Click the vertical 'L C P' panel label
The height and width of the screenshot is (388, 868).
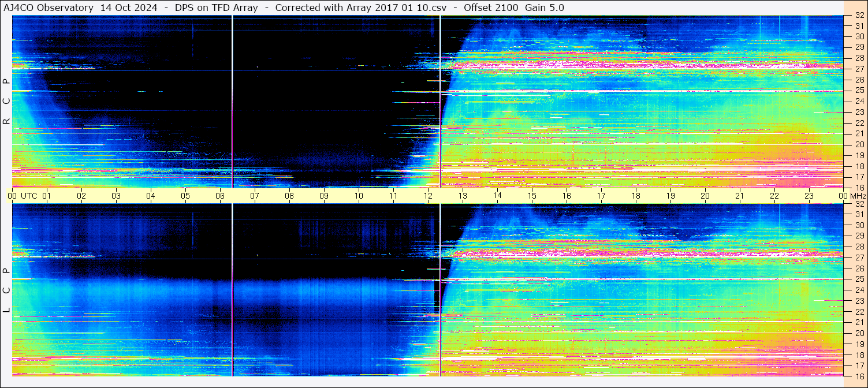[7, 290]
